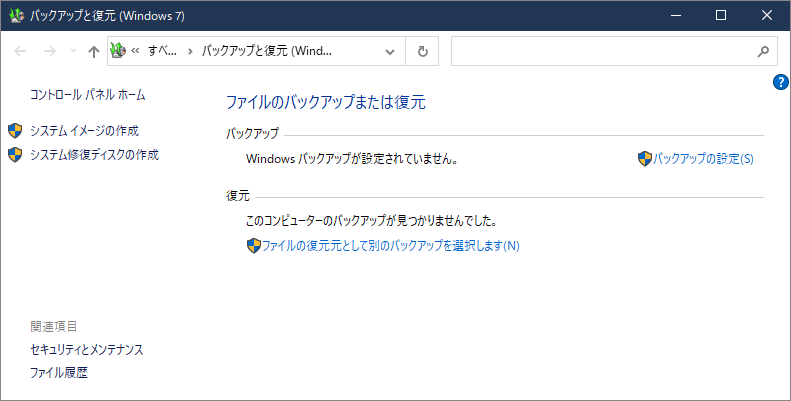Click ファイルのバックアップまたは復元 heading text

[x=325, y=102]
